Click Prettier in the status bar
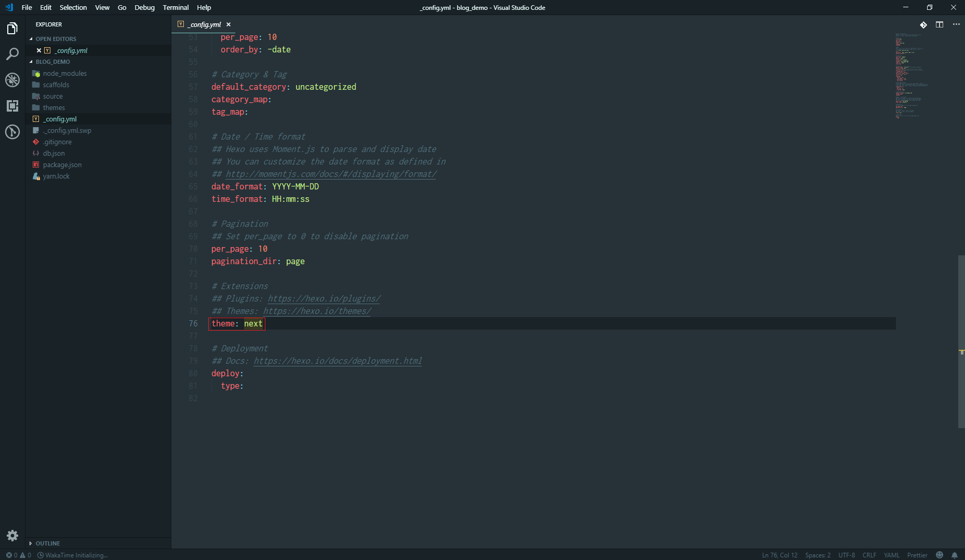This screenshot has width=965, height=560. click(x=917, y=555)
